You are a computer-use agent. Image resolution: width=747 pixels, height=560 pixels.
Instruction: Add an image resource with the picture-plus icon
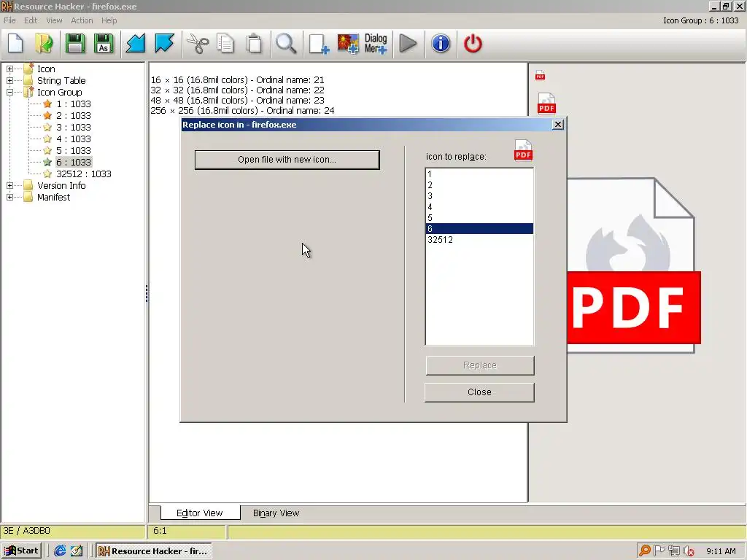[348, 44]
